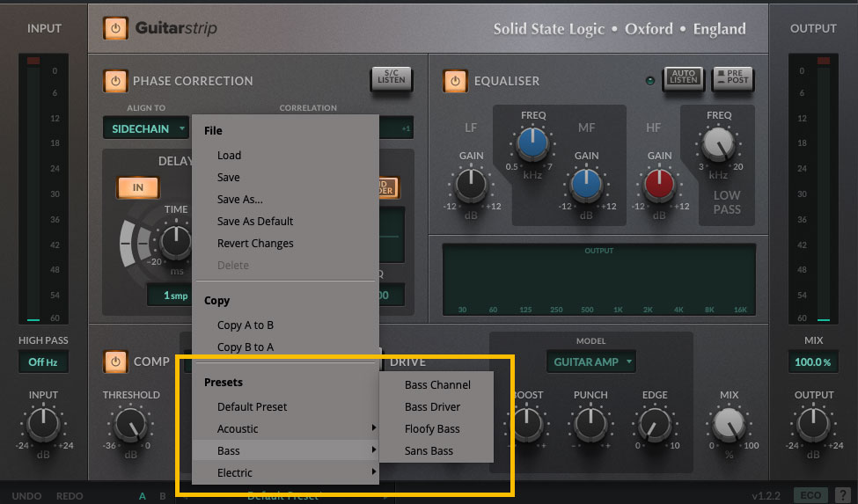Screen dimensions: 858x504
Task: Choose Load from the File menu
Action: point(230,155)
